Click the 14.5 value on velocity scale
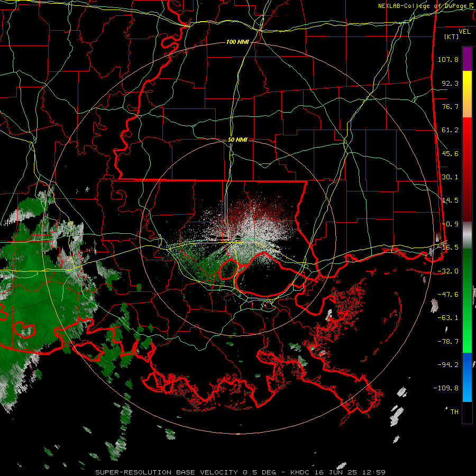476x476 pixels. 450,200
